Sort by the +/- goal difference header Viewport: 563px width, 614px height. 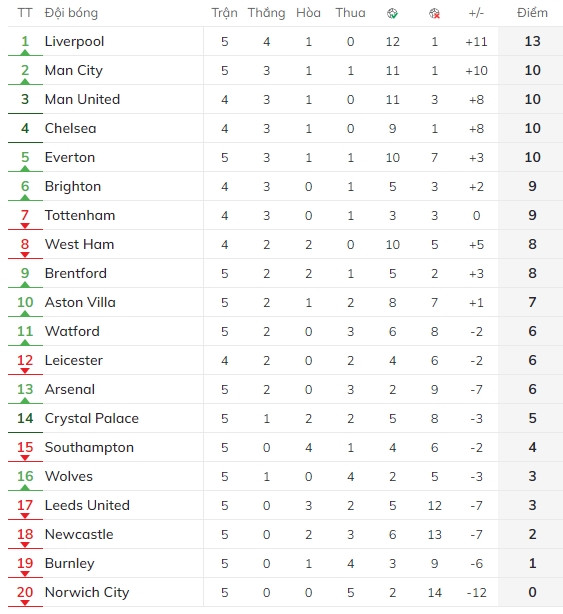[x=476, y=13]
